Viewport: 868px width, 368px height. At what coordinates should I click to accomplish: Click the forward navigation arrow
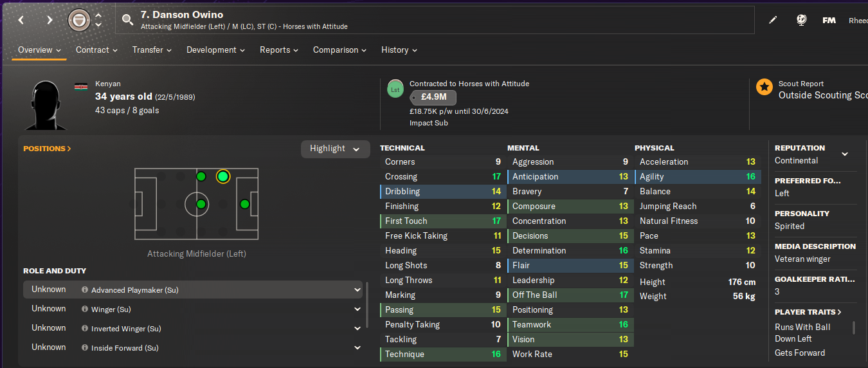click(x=50, y=20)
